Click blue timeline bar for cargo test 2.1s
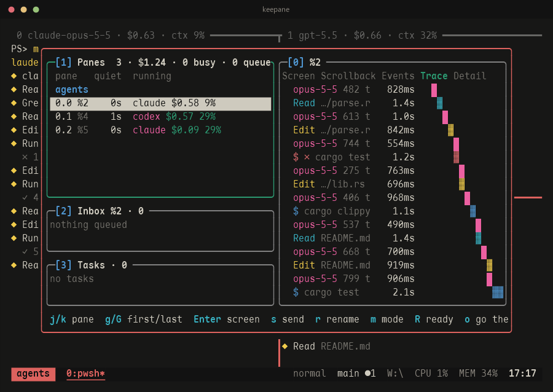 [x=498, y=292]
